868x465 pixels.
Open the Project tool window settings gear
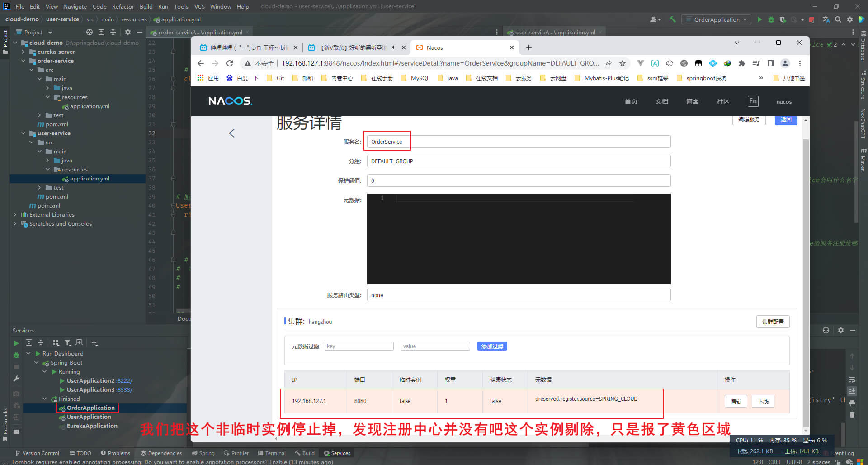point(127,32)
